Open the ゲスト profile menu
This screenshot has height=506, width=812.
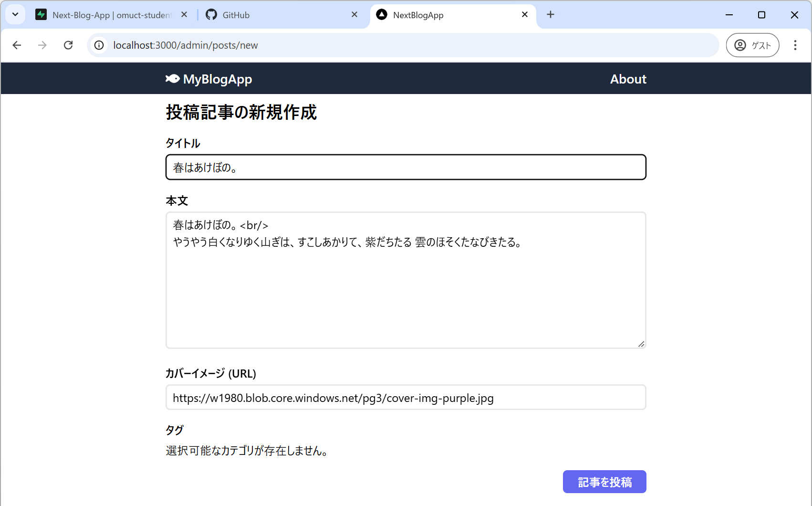click(x=752, y=45)
